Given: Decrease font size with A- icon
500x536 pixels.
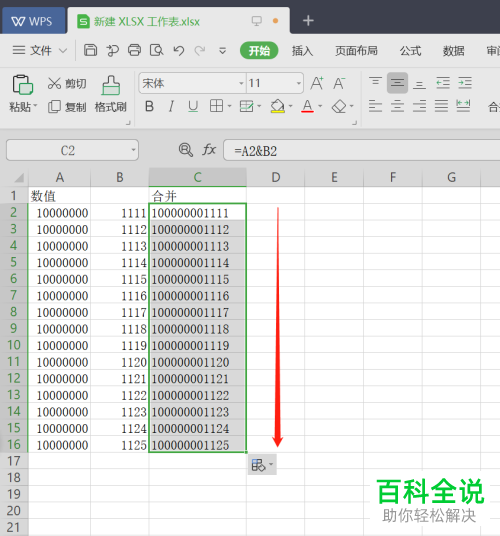Looking at the screenshot, I should [339, 83].
